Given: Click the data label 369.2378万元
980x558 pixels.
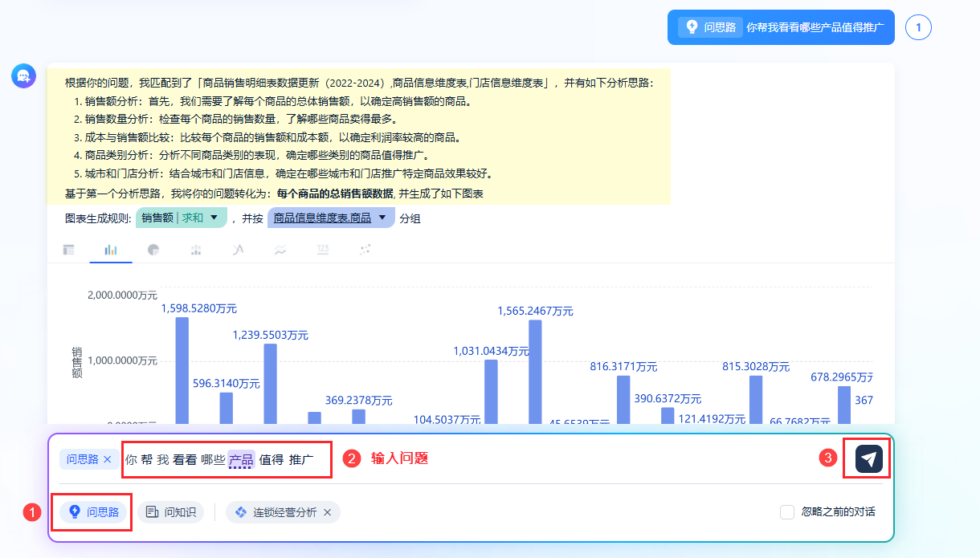Looking at the screenshot, I should tap(359, 400).
